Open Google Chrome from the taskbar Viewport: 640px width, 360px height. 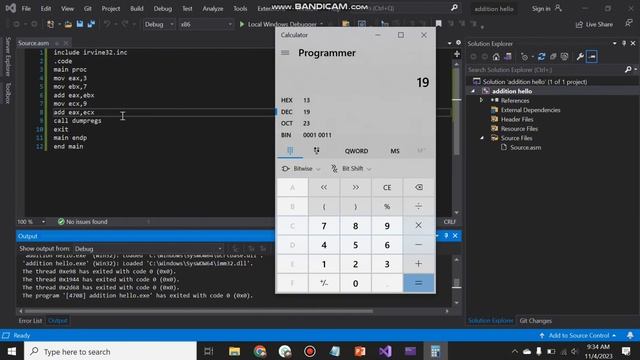(260, 351)
